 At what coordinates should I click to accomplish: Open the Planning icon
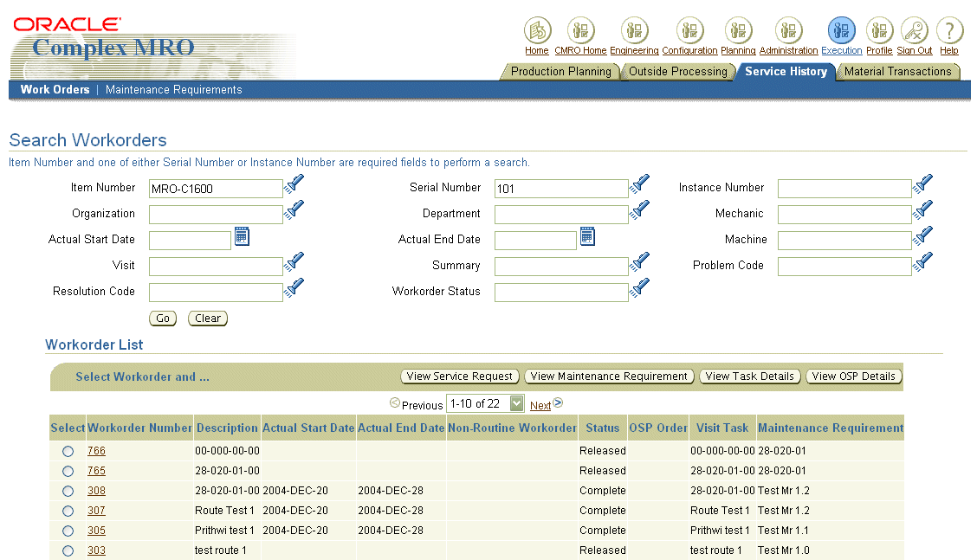(x=738, y=30)
